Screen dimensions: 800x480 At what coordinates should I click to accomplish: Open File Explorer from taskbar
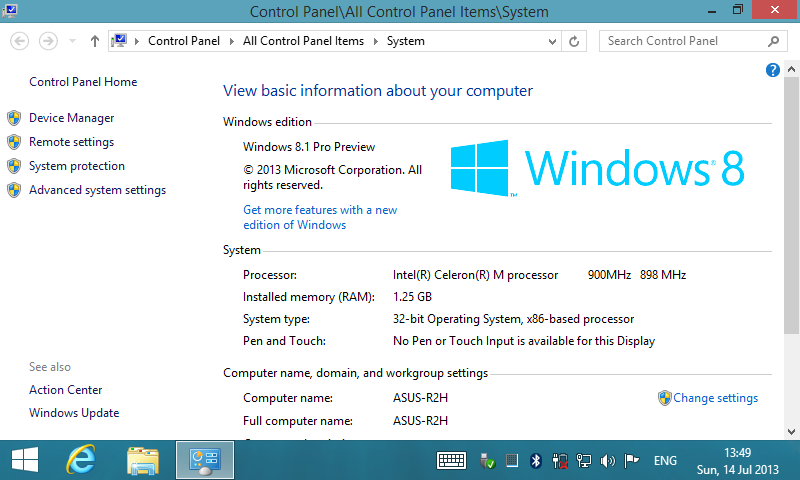(x=143, y=461)
